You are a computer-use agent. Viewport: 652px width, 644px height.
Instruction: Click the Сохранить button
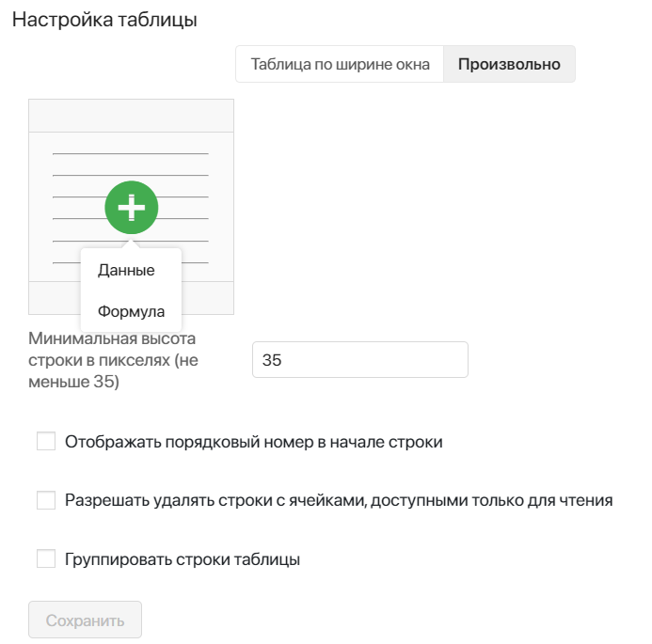85,620
